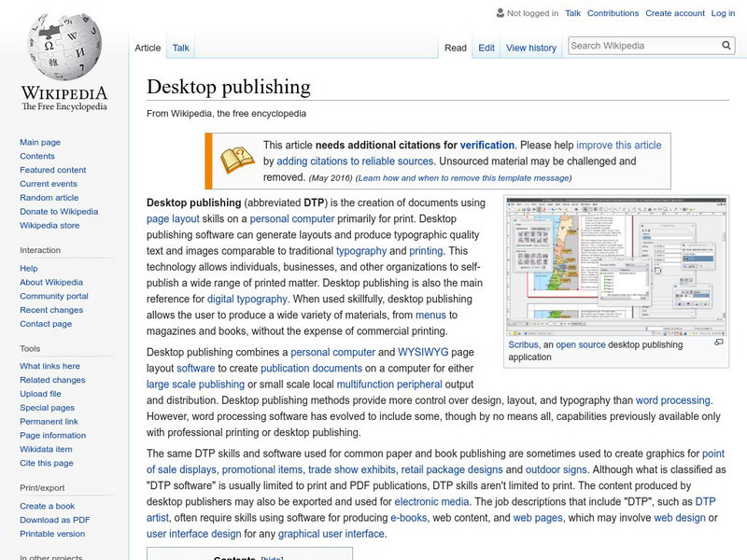Click the enlarge icon under Scribus thumbnail

pyautogui.click(x=719, y=343)
